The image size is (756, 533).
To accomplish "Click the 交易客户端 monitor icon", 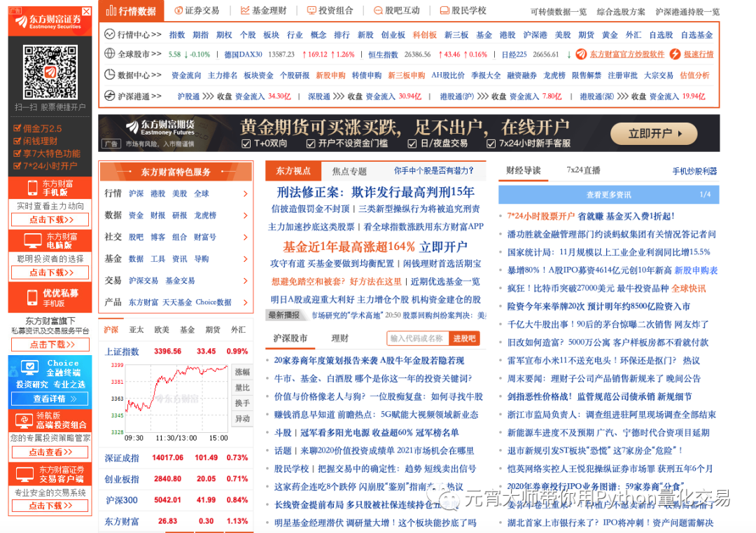I will coord(24,474).
